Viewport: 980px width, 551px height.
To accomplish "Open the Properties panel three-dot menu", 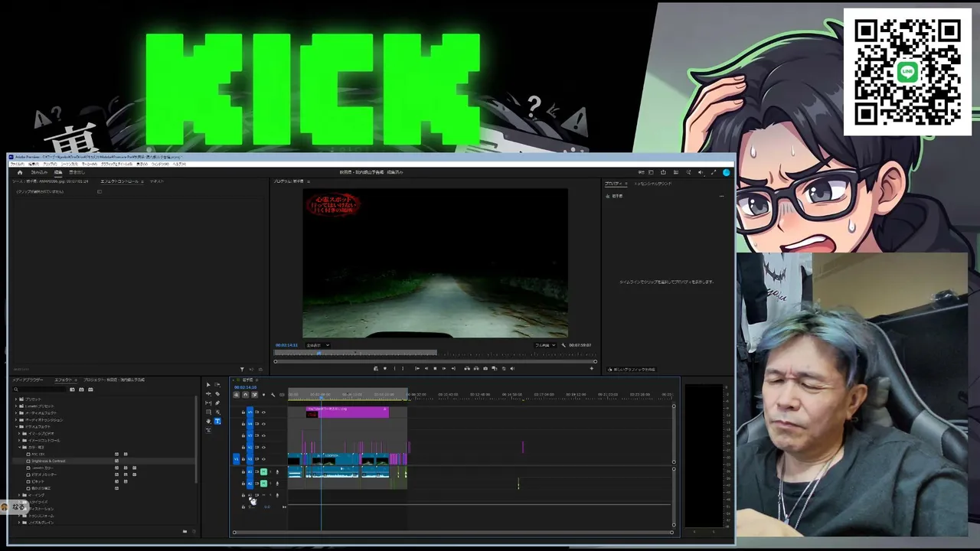I will (721, 196).
